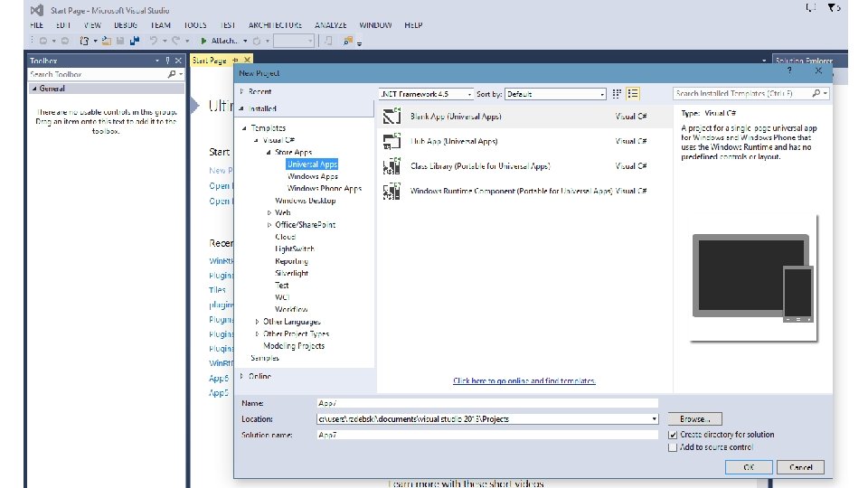Click the Search Installed Templates field
The height and width of the screenshot is (488, 868).
click(x=741, y=93)
